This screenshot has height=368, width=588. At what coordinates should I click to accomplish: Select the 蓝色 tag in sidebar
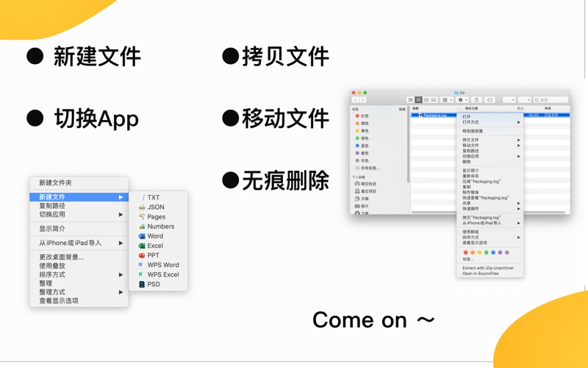(362, 146)
